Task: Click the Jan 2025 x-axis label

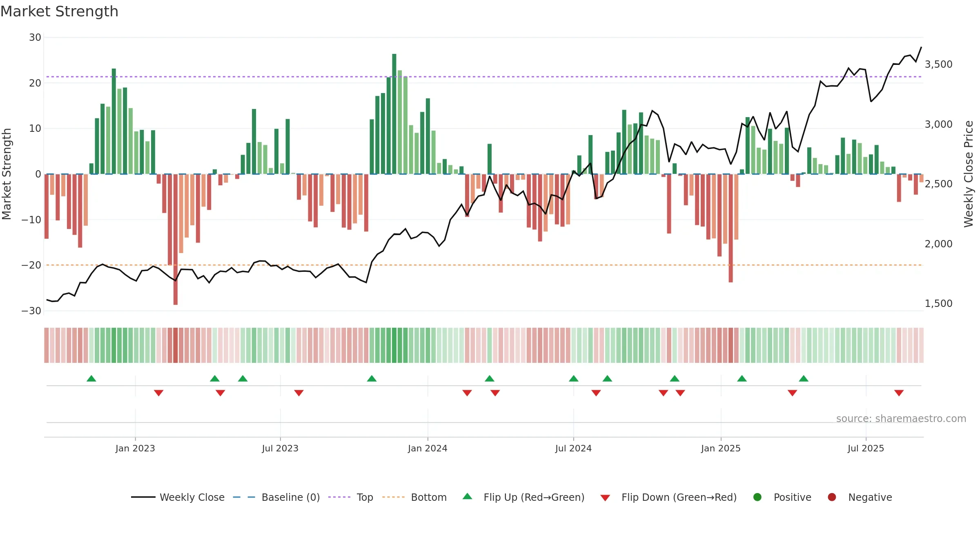Action: (x=721, y=448)
